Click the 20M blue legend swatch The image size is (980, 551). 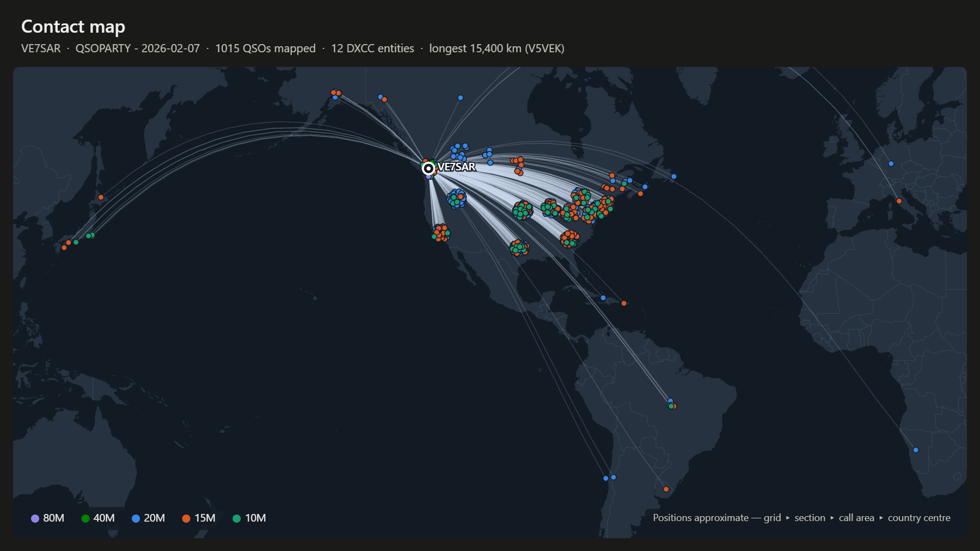coord(136,518)
